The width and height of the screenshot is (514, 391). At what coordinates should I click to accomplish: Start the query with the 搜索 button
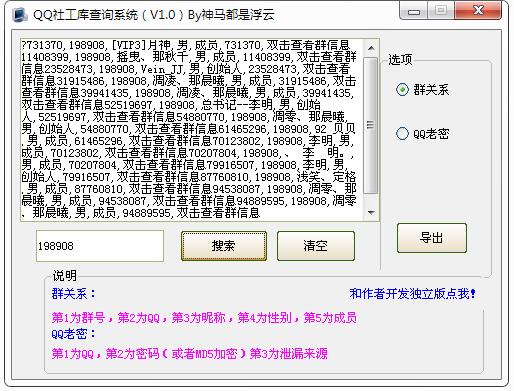(224, 246)
